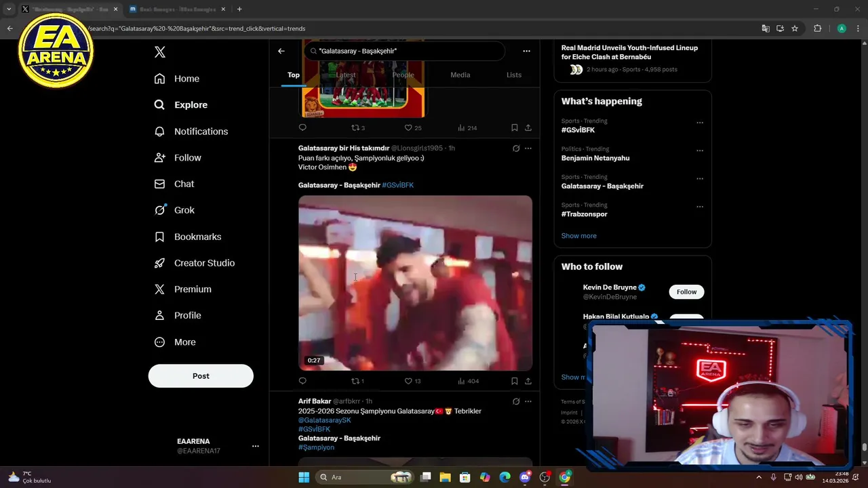Click the X logo above the sidebar
The height and width of the screenshot is (488, 868).
click(159, 52)
